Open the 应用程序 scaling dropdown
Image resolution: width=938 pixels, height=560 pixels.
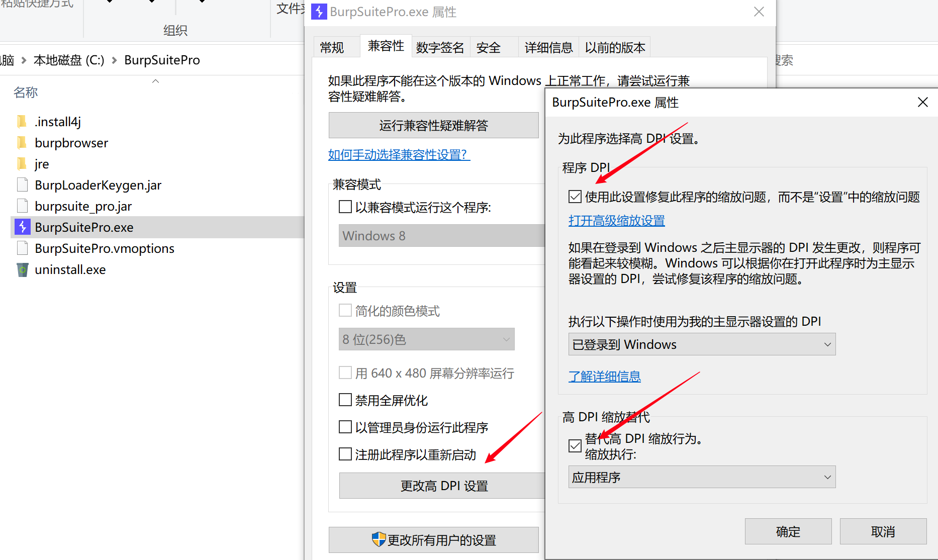[702, 477]
